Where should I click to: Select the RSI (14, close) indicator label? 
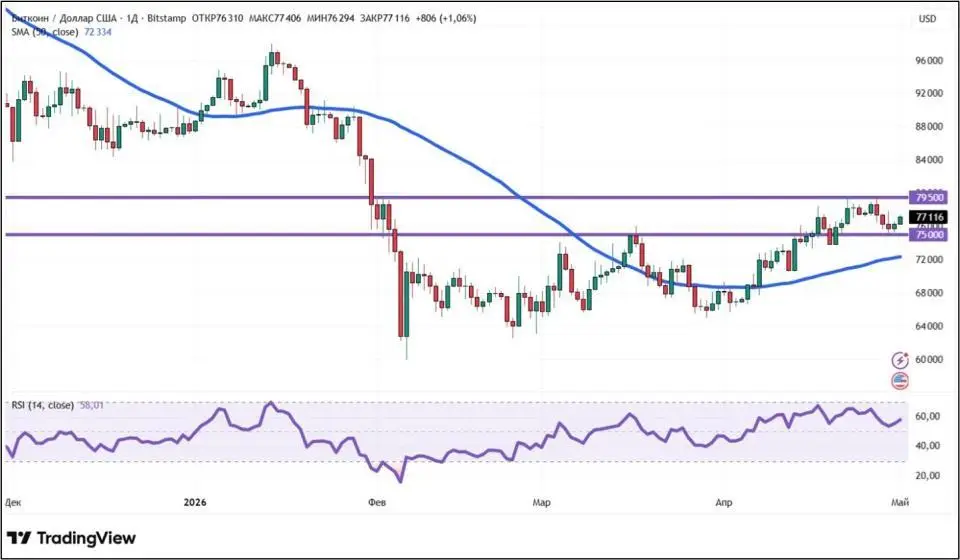[43, 405]
